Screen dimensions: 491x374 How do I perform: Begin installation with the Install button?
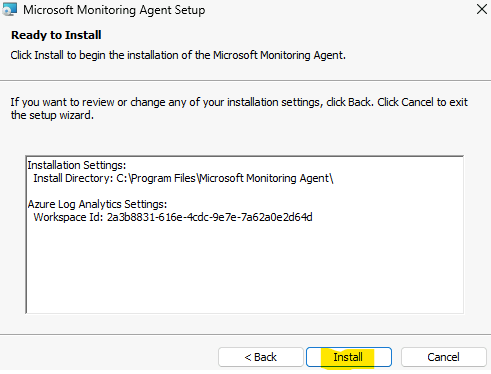(349, 357)
